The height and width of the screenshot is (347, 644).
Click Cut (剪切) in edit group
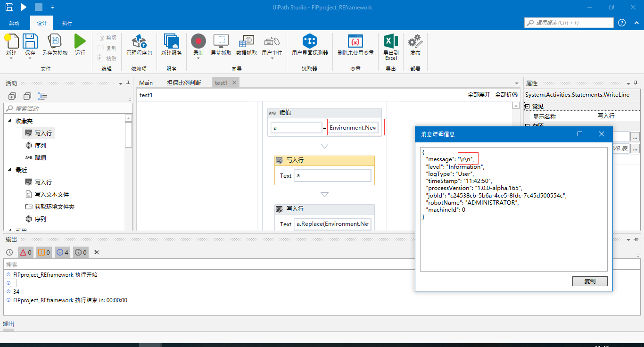(x=107, y=38)
